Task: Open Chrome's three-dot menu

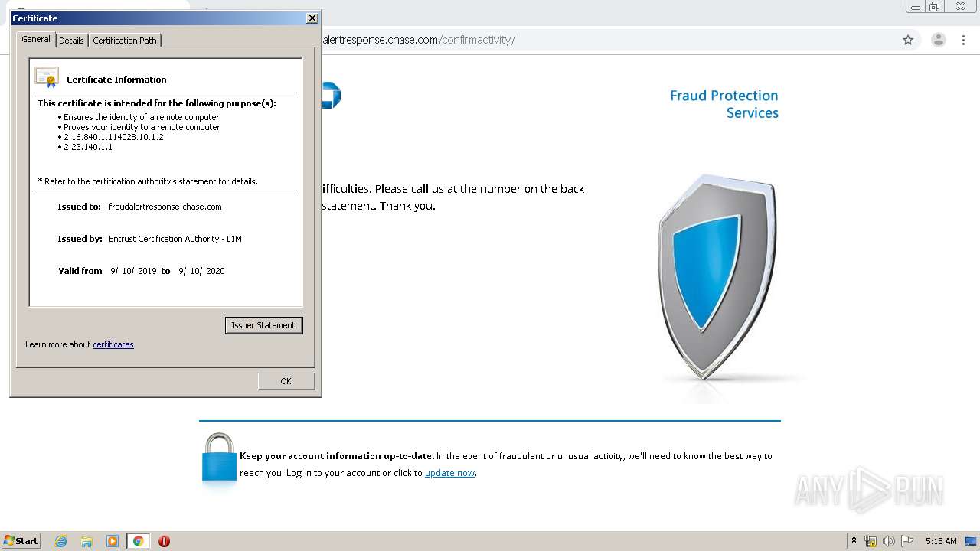Action: click(x=964, y=40)
